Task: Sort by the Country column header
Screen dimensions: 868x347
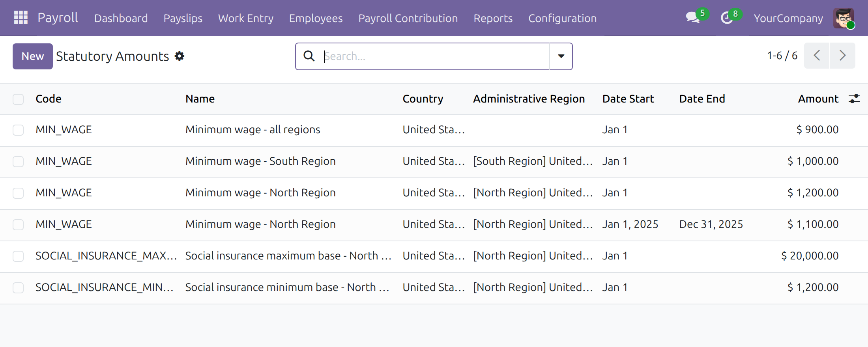Action: tap(423, 99)
